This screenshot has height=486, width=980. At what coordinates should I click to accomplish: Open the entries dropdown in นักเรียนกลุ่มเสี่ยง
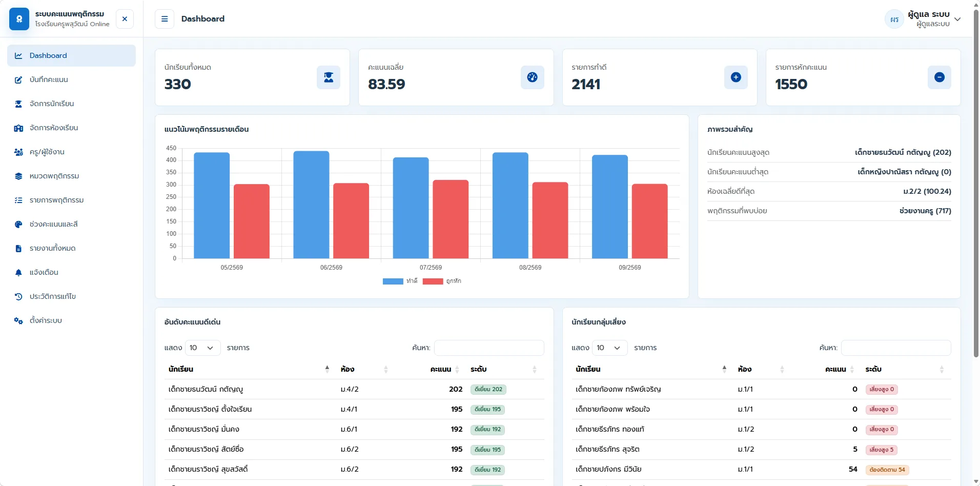tap(610, 348)
